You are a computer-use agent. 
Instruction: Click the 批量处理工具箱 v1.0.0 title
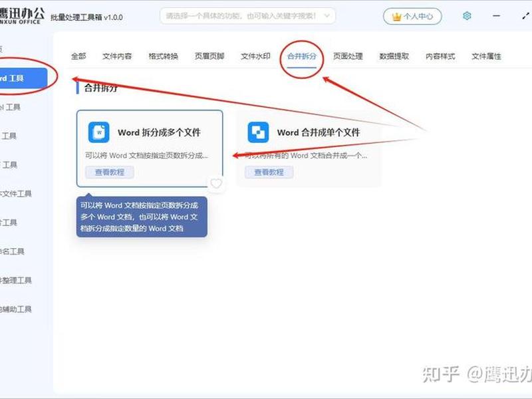86,17
